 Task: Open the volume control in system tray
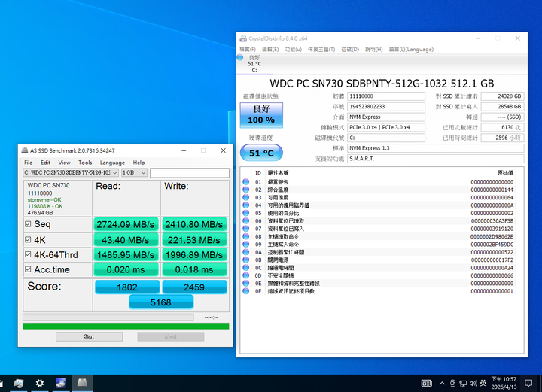pos(473,384)
